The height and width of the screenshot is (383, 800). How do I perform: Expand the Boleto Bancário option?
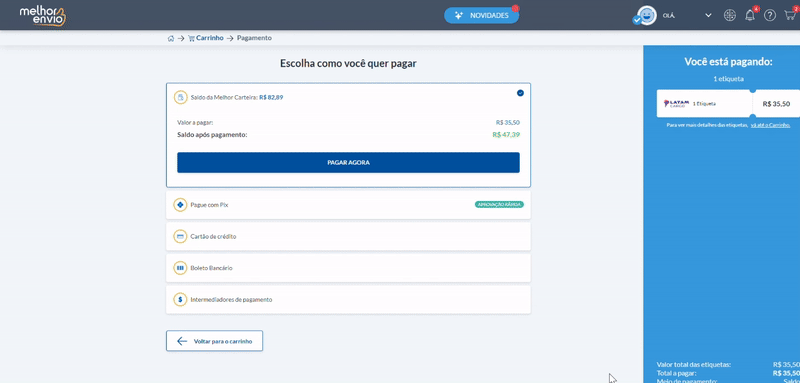[348, 268]
